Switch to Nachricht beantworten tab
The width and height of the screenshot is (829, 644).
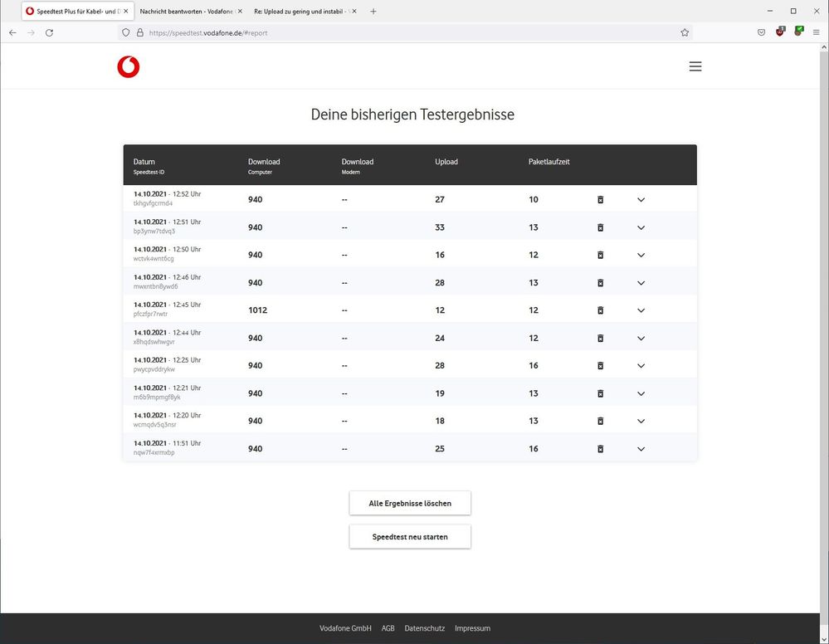(192, 11)
